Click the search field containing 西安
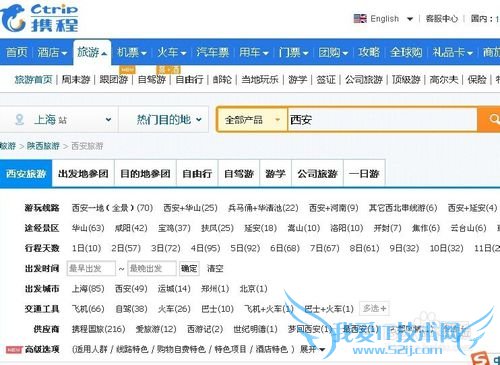The image size is (500, 365). pyautogui.click(x=382, y=119)
